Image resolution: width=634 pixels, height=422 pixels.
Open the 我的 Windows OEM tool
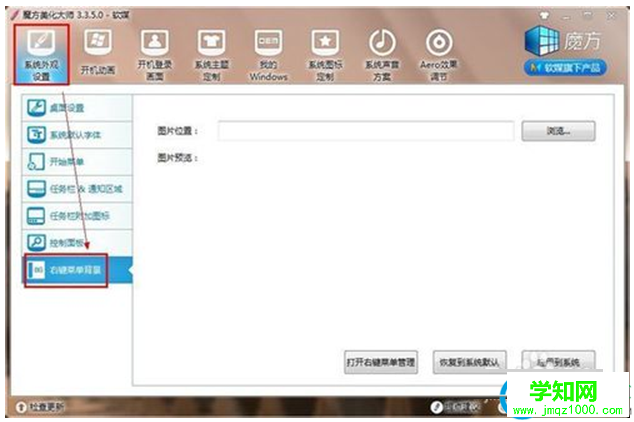pyautogui.click(x=268, y=55)
